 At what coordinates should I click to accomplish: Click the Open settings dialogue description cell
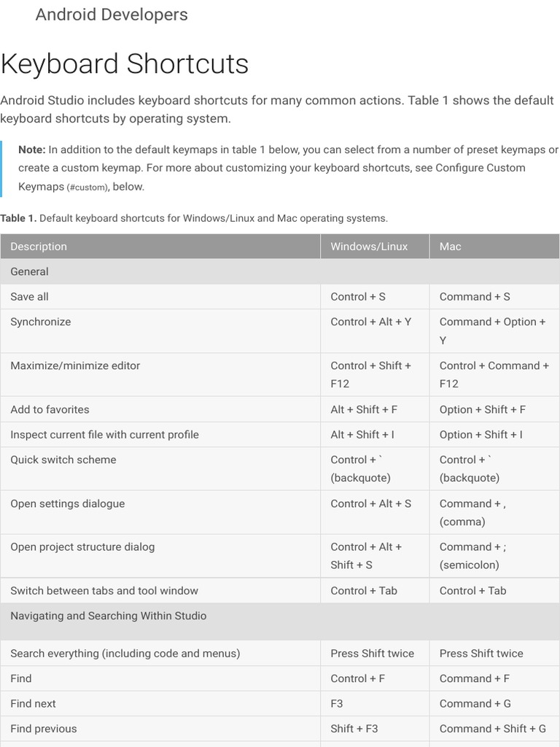[67, 503]
